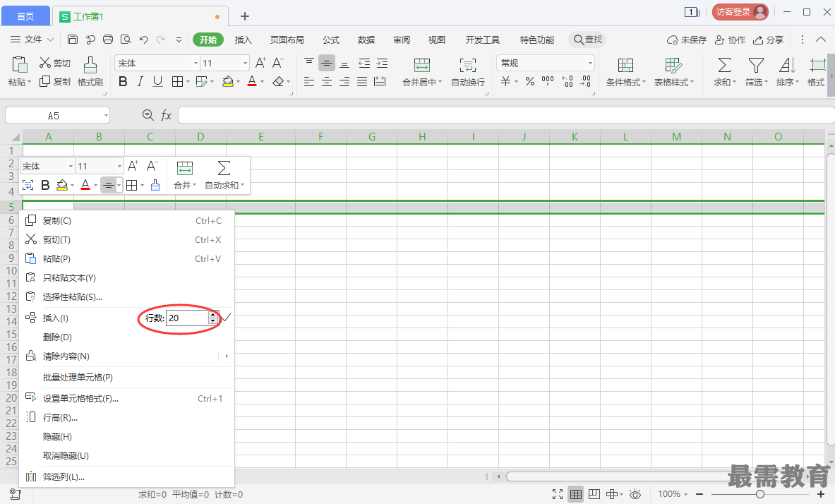The image size is (835, 504).
Task: Switch to the Insert (插入) tab
Action: [243, 40]
